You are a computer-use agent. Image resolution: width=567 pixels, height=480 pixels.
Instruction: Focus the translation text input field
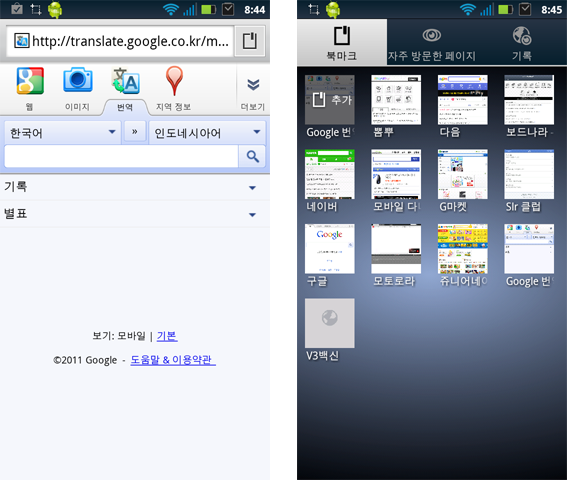[x=122, y=156]
